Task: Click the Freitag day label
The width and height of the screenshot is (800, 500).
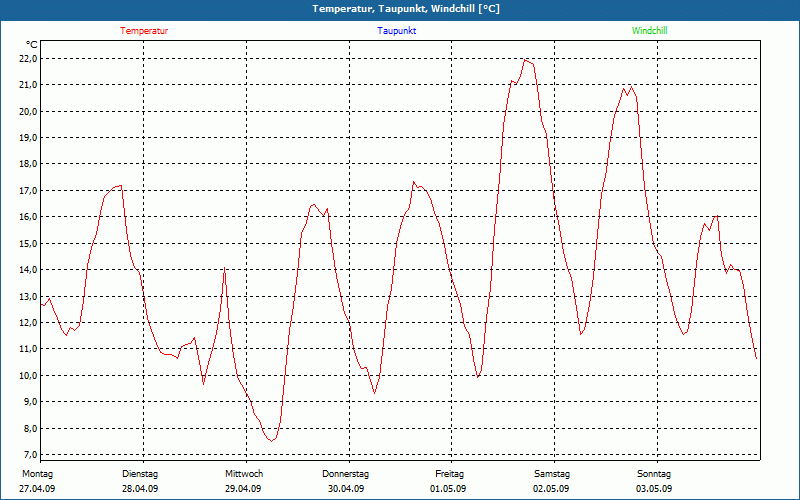Action: click(x=449, y=474)
